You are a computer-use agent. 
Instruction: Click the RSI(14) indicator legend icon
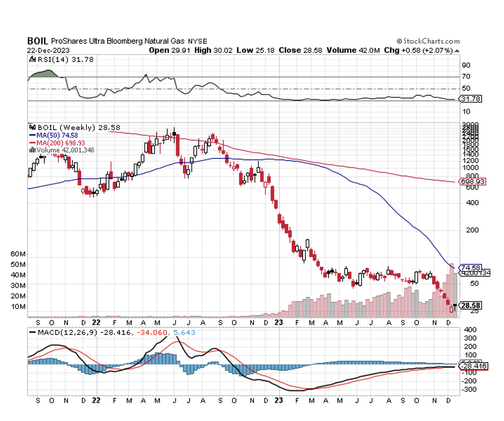32,60
